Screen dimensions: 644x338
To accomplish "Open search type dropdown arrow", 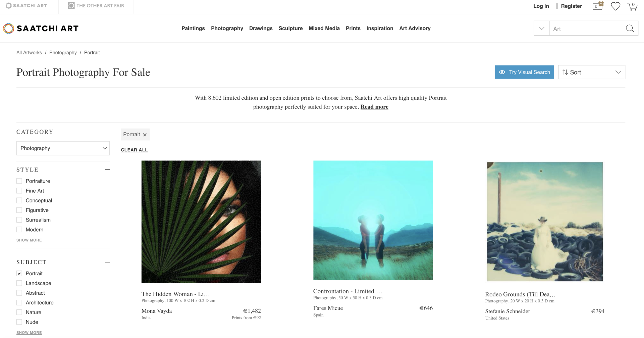I will pos(542,29).
